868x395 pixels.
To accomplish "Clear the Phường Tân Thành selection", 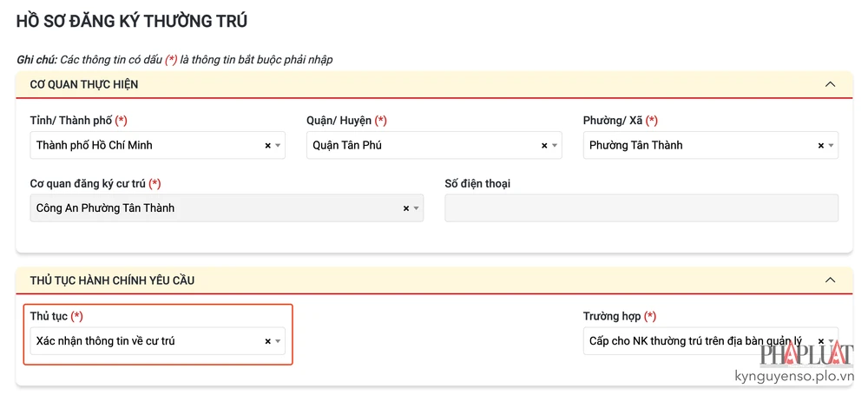I will [x=820, y=146].
